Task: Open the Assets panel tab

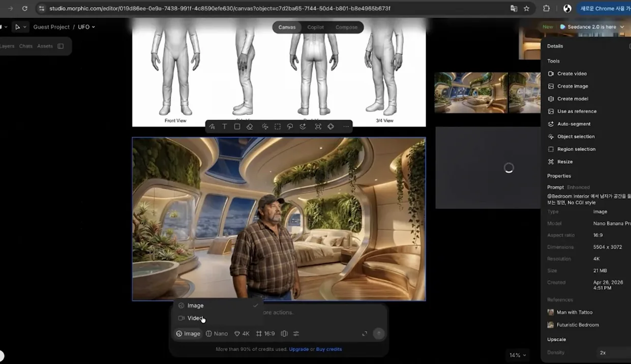Action: point(45,46)
